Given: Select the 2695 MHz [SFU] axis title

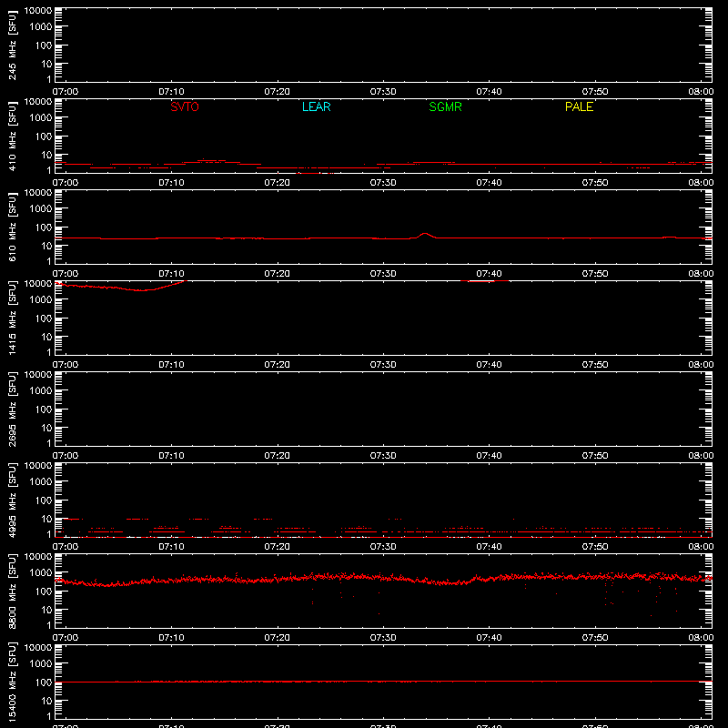Looking at the screenshot, I should (x=12, y=409).
